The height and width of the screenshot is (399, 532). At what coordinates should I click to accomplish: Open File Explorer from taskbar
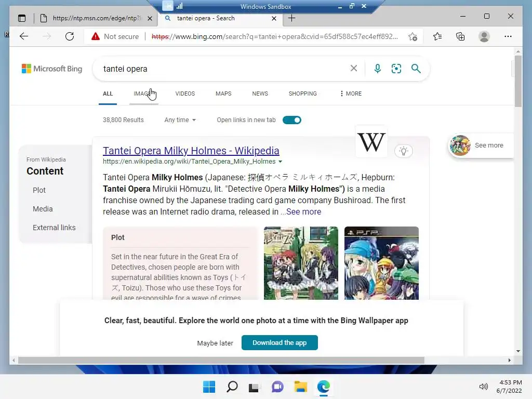301,387
